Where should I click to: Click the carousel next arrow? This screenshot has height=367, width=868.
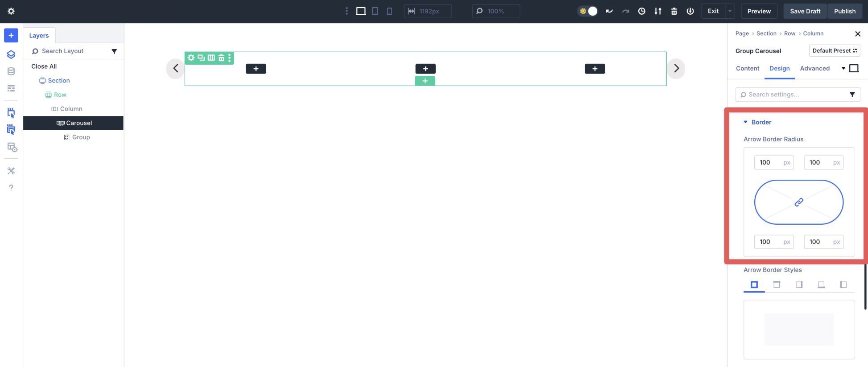tap(676, 68)
